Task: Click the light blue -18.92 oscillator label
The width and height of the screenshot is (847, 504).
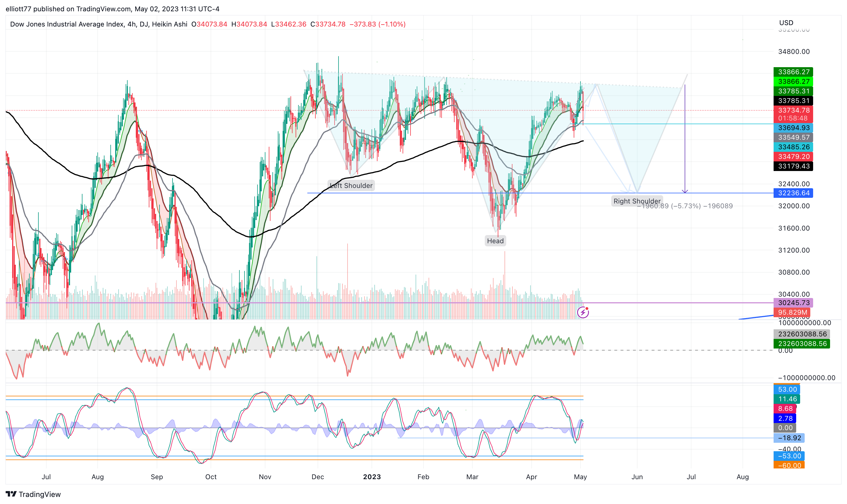Action: (x=789, y=438)
